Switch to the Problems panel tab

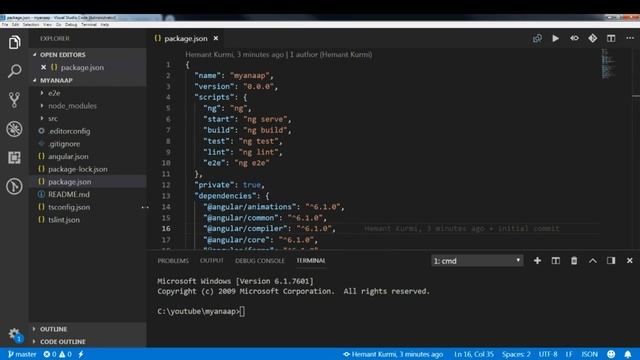[173, 261]
